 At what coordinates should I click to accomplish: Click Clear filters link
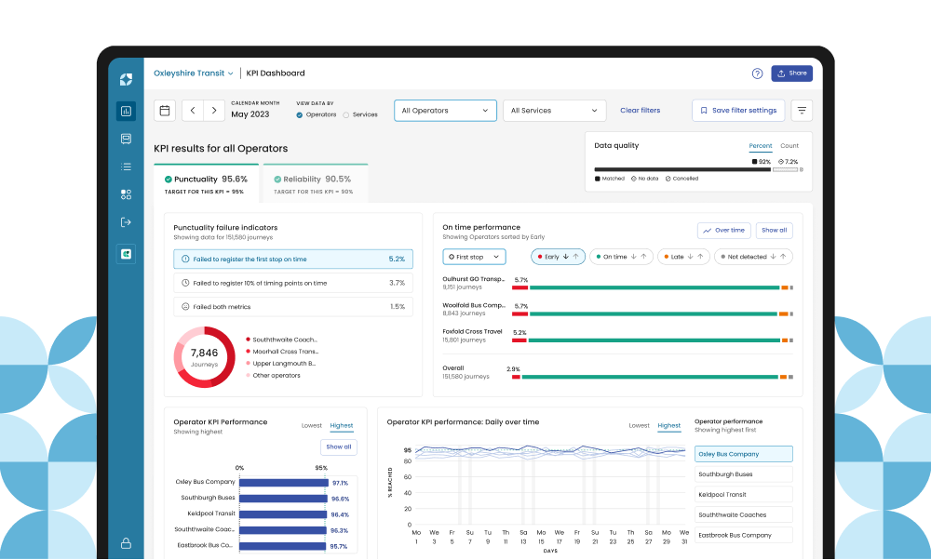(x=641, y=111)
